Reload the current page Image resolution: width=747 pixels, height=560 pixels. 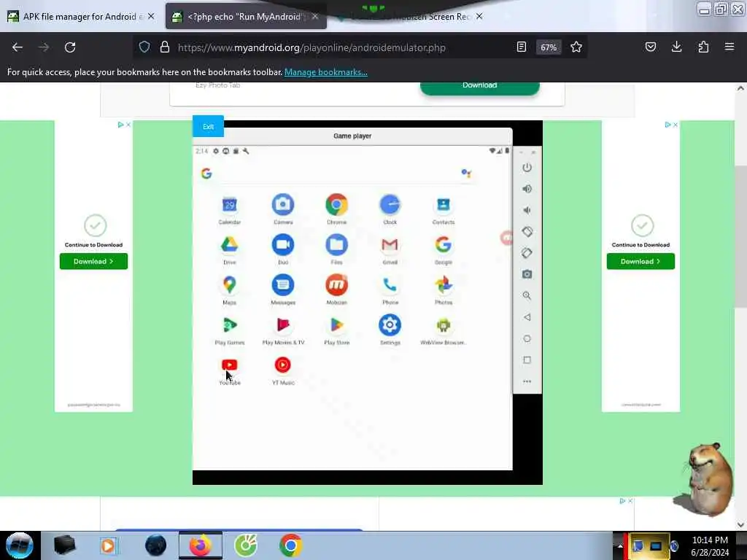tap(70, 47)
